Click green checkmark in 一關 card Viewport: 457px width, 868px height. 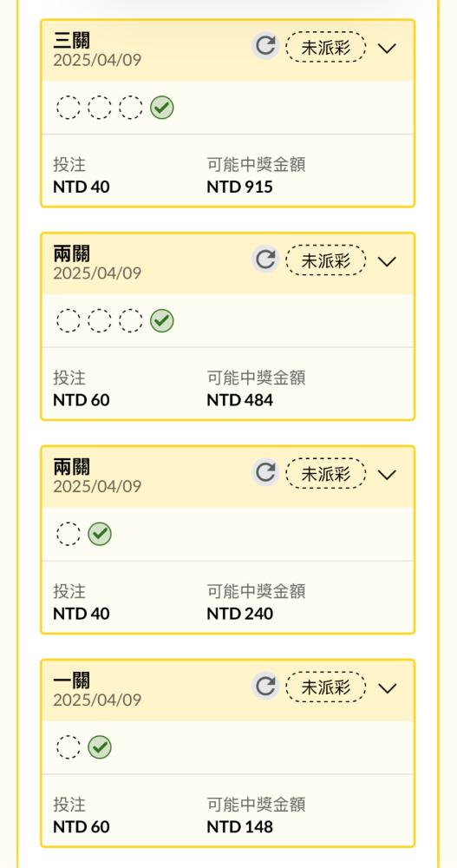[x=100, y=746]
